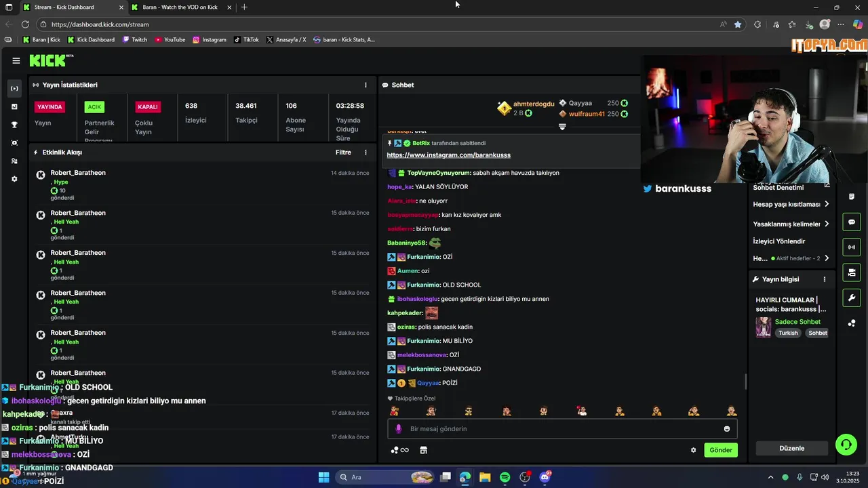Toggle camera stream widget in right rail
This screenshot has width=868, height=488.
point(852,272)
